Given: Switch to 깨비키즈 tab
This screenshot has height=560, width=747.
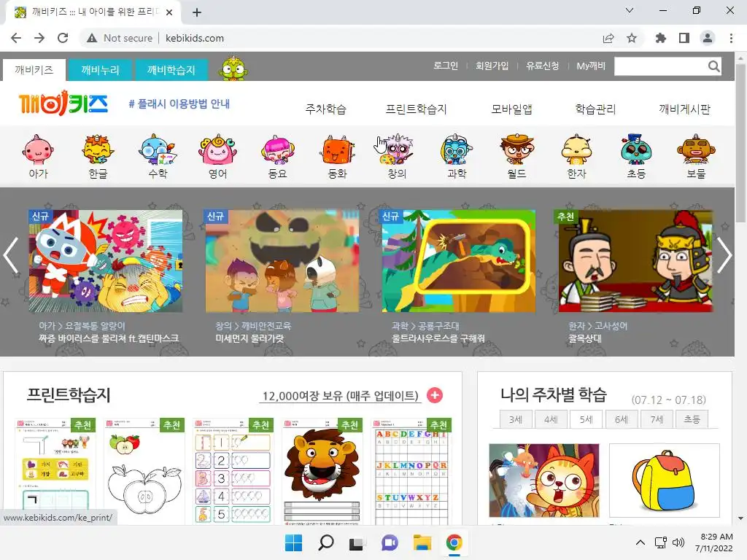Looking at the screenshot, I should point(34,70).
